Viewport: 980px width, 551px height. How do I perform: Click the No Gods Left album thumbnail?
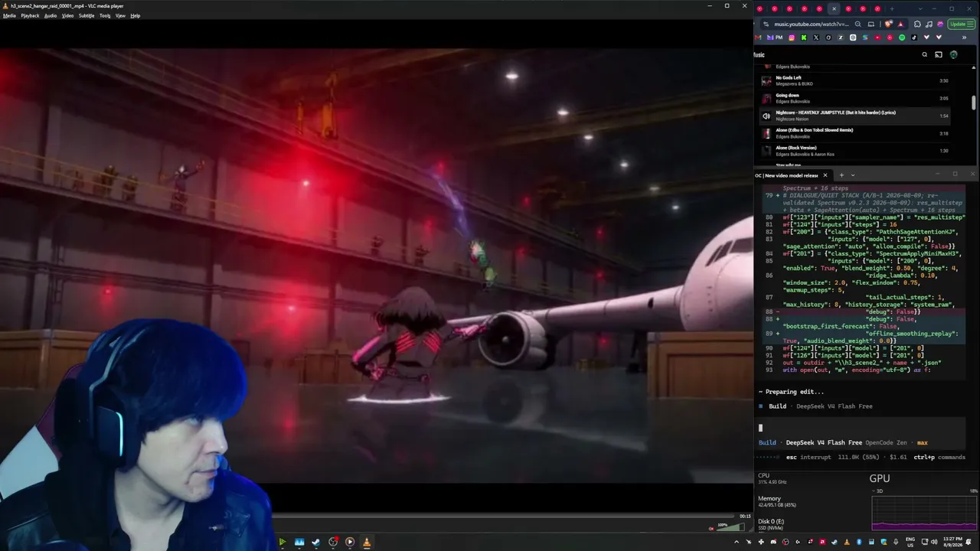click(766, 80)
